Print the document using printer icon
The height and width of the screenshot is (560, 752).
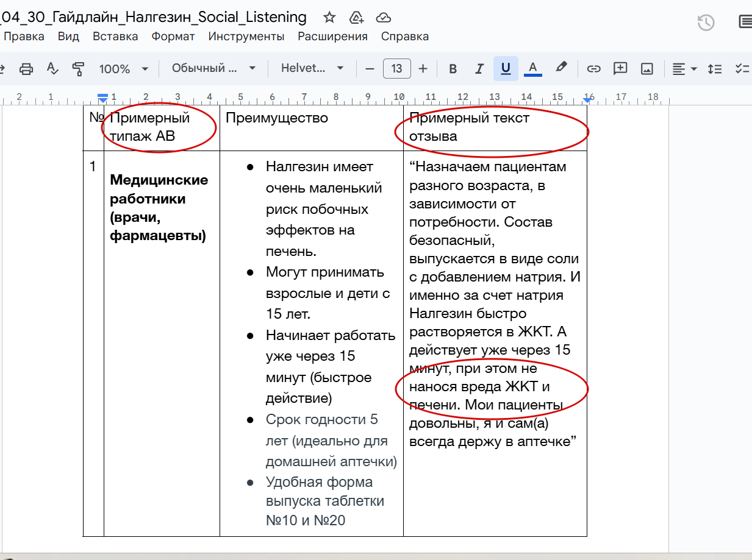click(26, 68)
